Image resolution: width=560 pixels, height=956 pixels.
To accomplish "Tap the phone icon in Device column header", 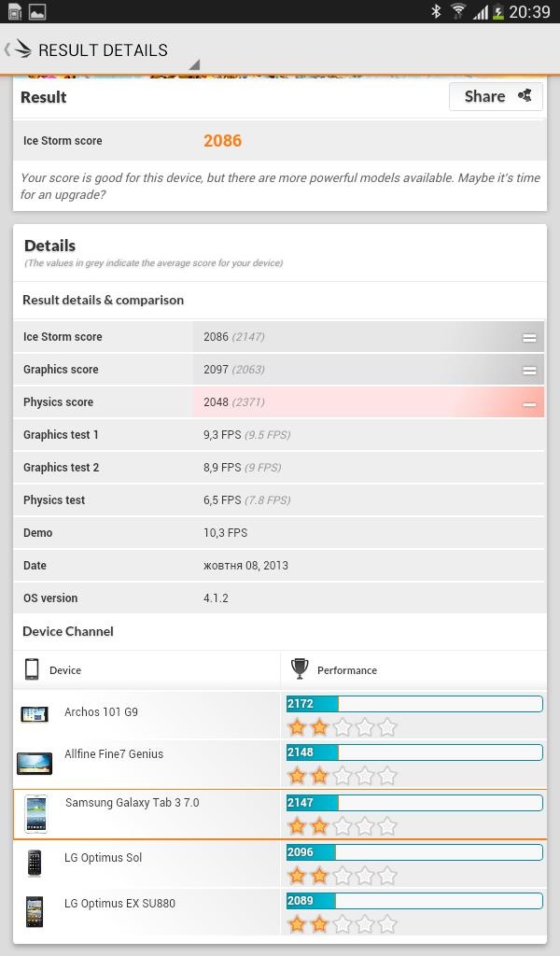I will [x=32, y=669].
